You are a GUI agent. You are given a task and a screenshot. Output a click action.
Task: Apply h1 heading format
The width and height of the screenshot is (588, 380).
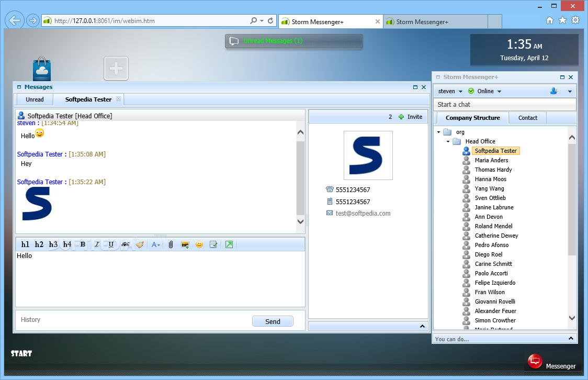[25, 244]
